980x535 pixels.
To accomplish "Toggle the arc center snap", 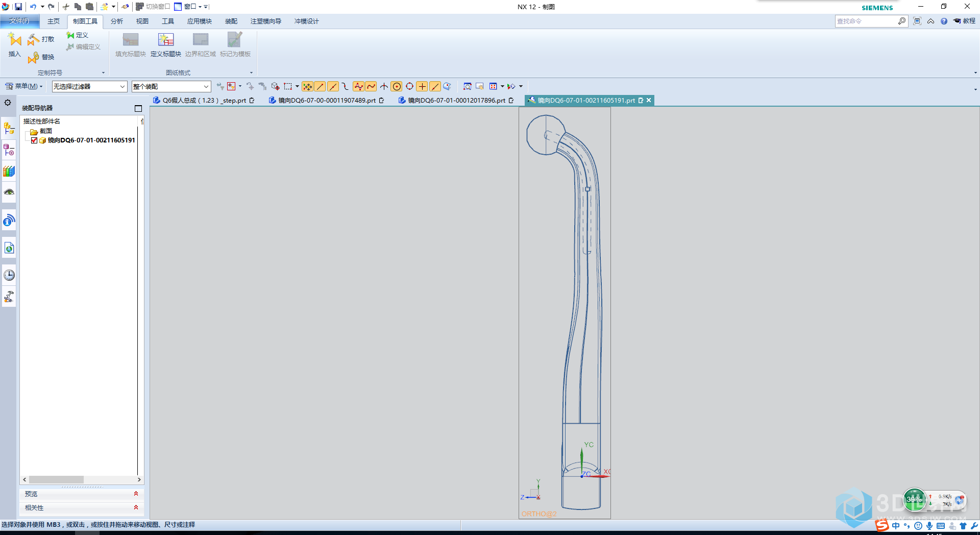I will pyautogui.click(x=397, y=86).
